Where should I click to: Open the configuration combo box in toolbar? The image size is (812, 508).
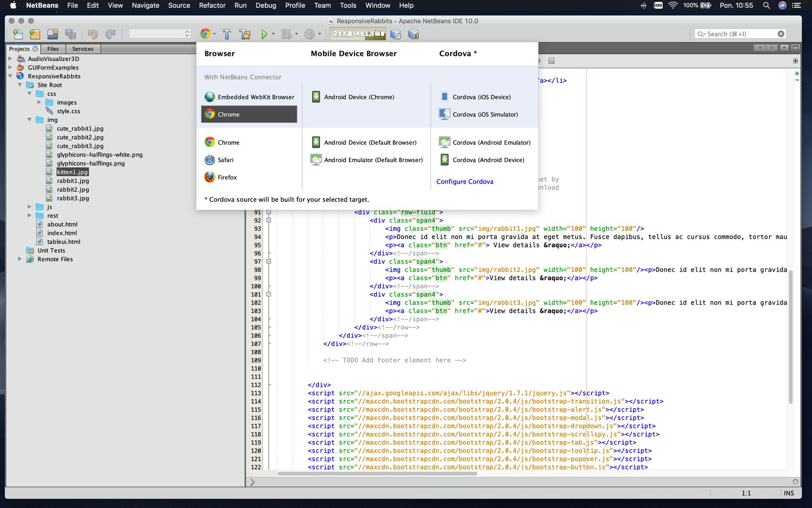tap(160, 34)
